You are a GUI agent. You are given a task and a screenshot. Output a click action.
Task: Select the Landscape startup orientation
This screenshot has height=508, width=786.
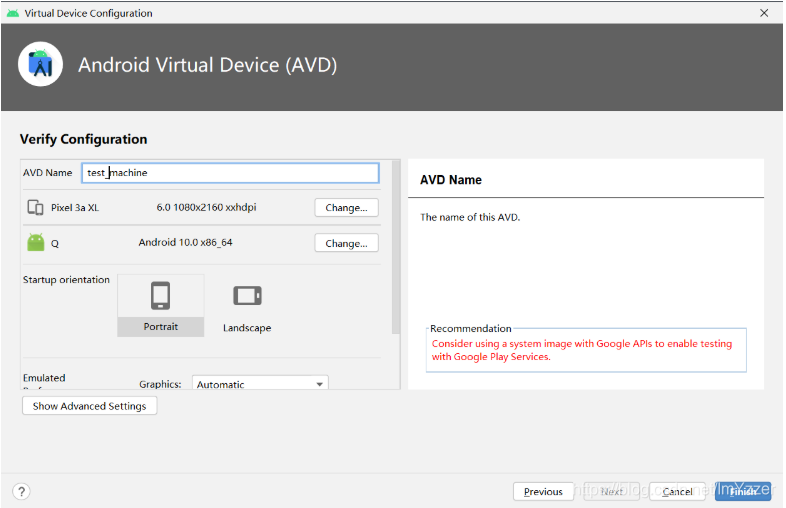click(x=247, y=307)
